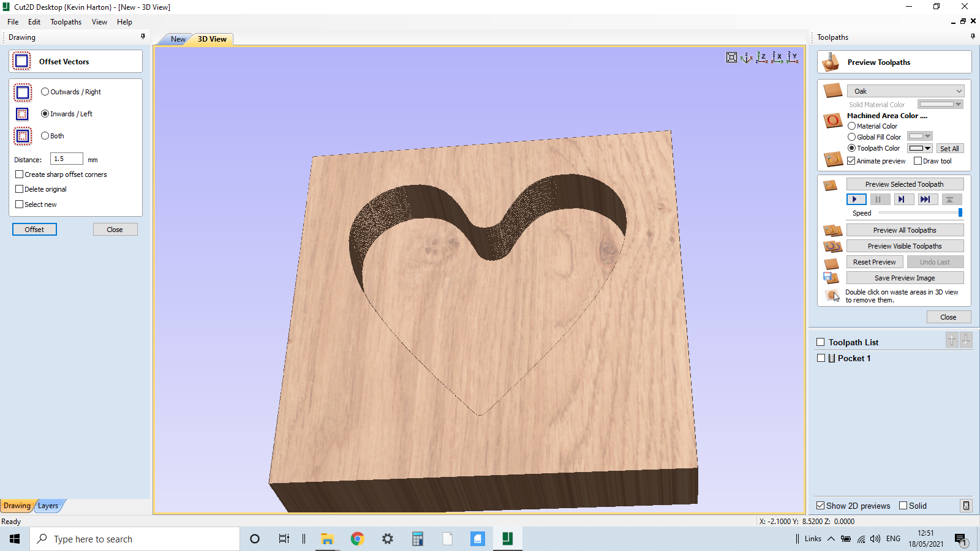Move selected toolpath up in list

click(952, 340)
